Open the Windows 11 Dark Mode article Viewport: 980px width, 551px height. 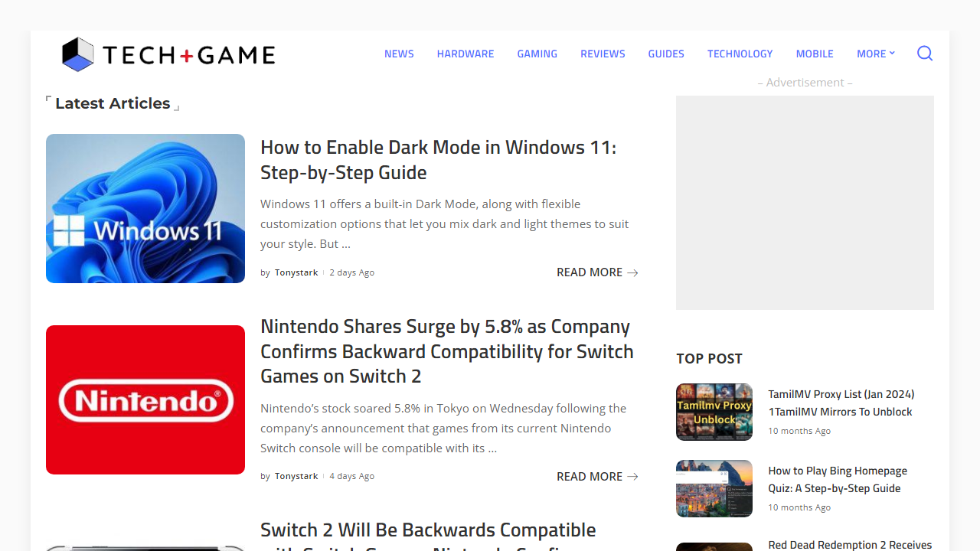(438, 159)
